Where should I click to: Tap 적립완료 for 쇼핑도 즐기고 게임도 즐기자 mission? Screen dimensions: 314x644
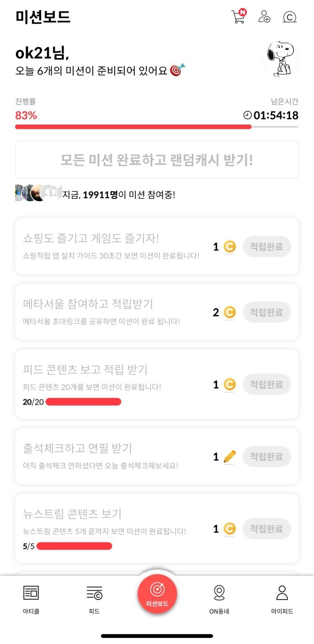tap(267, 247)
